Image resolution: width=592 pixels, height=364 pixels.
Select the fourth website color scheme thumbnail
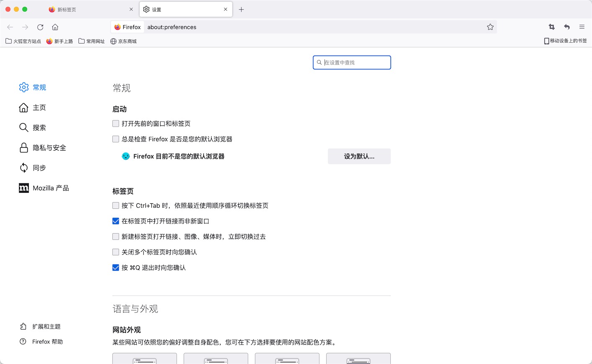tap(358, 359)
